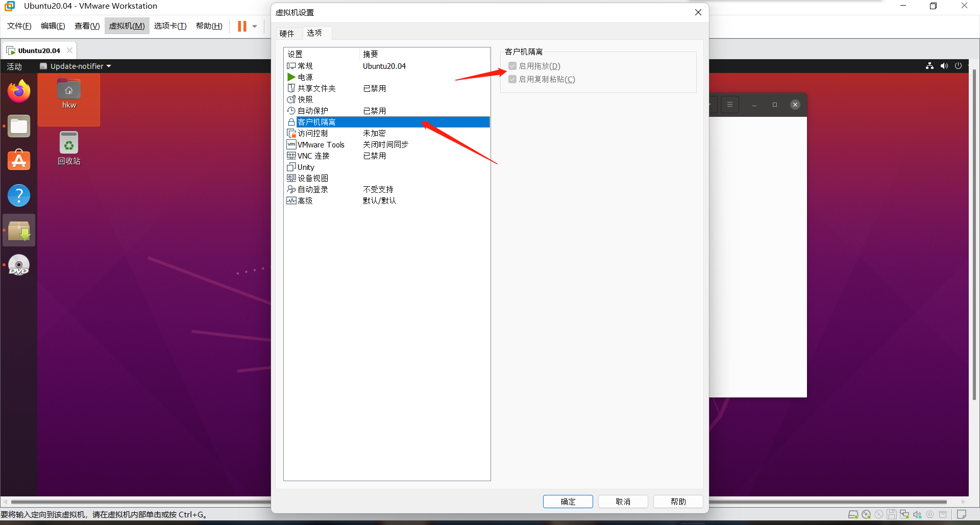Screen dimensions: 980x525
Task: Open the Help question mark icon
Action: [19, 195]
